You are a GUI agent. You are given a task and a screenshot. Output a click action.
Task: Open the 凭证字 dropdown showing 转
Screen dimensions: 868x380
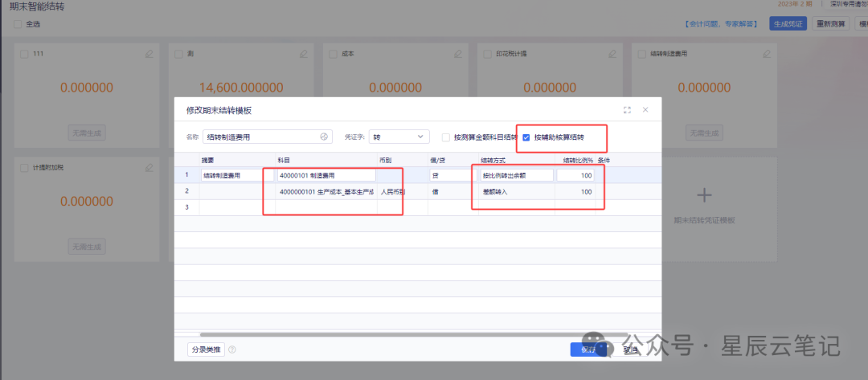399,137
